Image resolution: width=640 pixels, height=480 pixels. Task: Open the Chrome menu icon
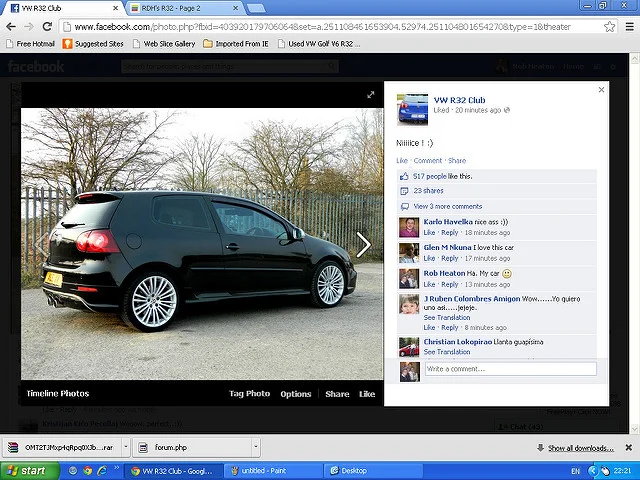(x=629, y=27)
